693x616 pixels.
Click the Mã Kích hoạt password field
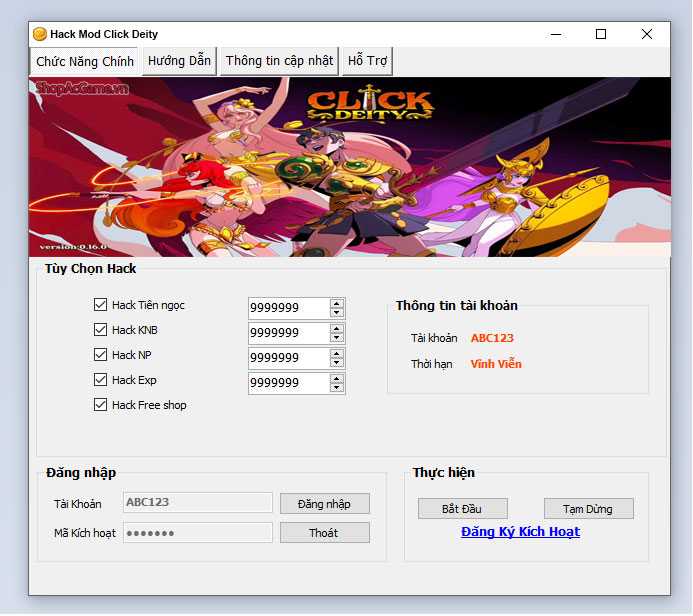[197, 533]
